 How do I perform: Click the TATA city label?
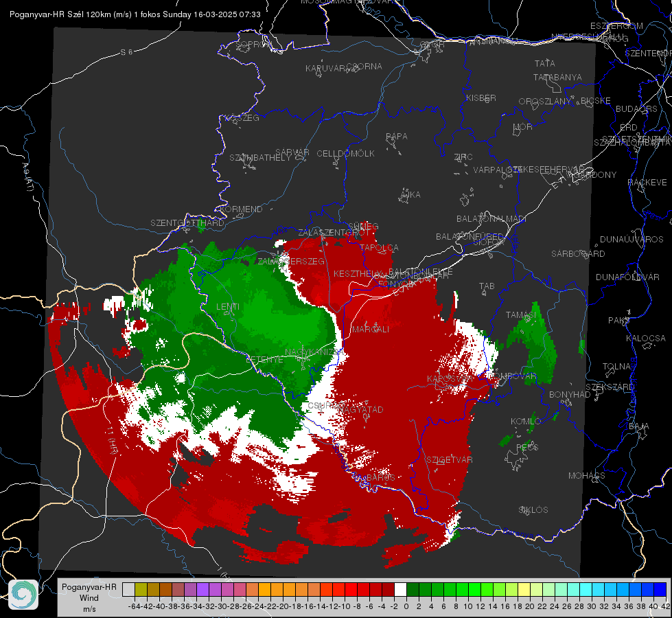pyautogui.click(x=545, y=63)
